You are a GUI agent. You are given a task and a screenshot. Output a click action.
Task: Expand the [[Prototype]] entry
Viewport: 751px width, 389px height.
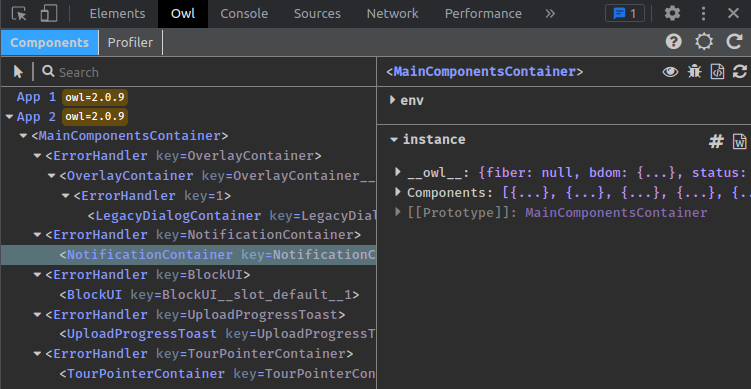point(398,212)
